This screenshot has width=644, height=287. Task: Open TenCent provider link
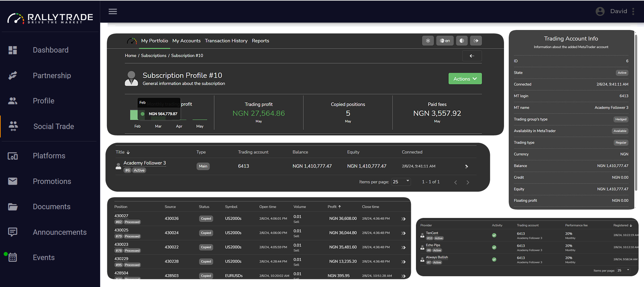(x=432, y=233)
